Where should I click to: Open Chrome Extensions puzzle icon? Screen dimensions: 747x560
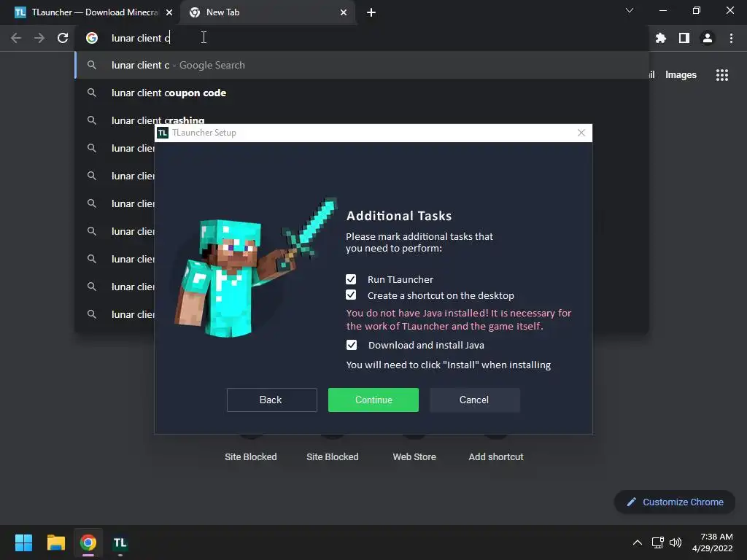click(x=661, y=38)
